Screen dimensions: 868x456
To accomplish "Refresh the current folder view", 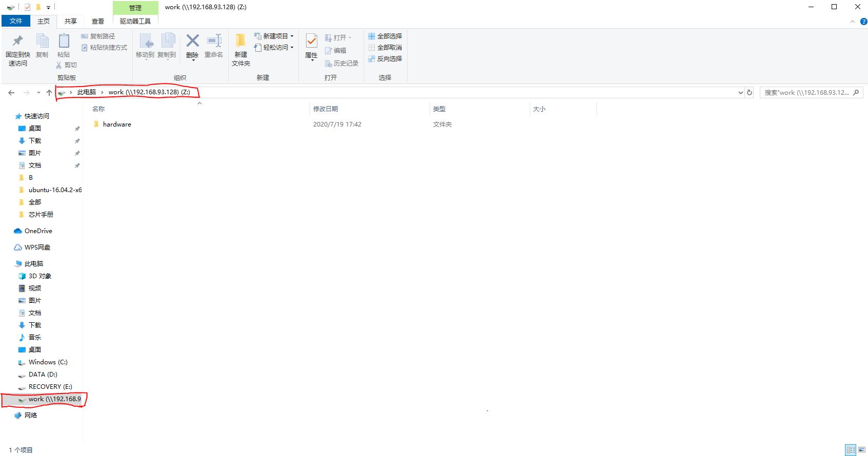I will 750,93.
